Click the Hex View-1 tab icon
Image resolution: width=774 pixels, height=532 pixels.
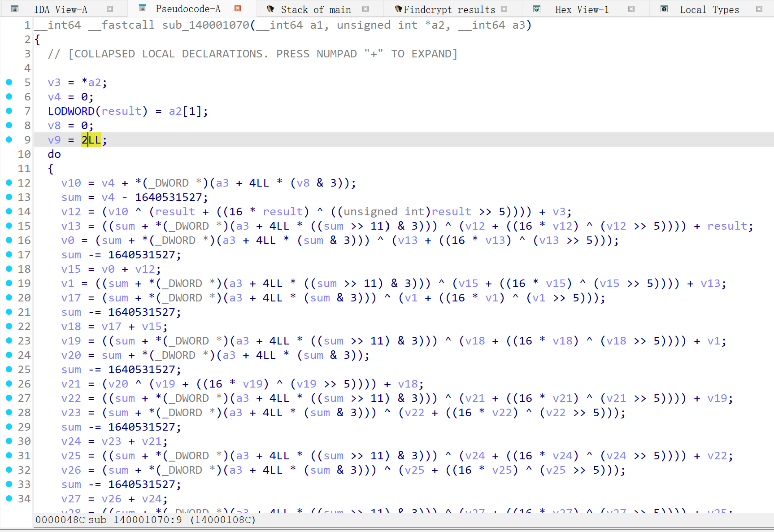[x=537, y=9]
